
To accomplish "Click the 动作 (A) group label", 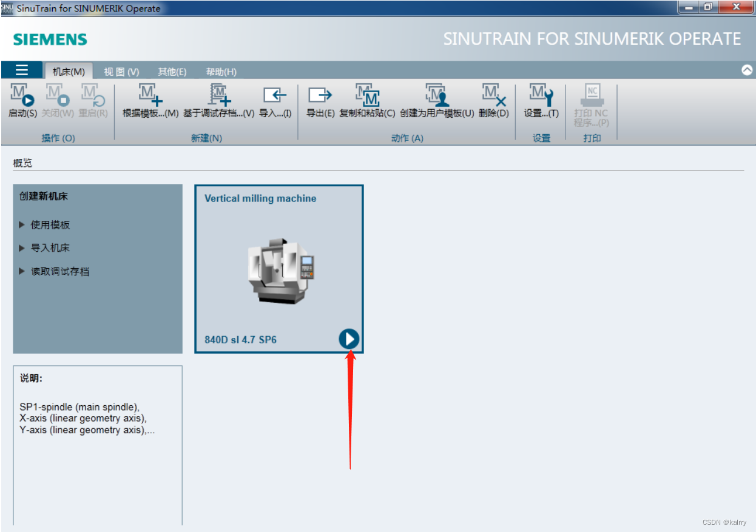I will [x=407, y=138].
